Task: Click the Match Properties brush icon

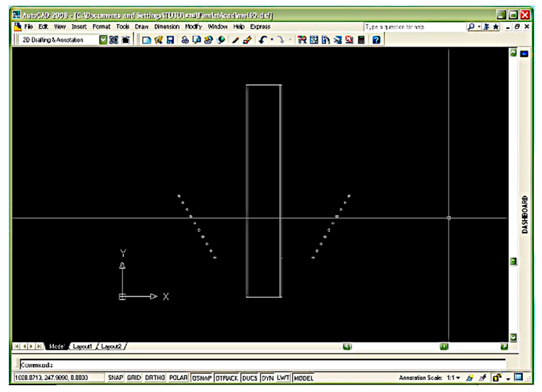Action: pos(235,40)
